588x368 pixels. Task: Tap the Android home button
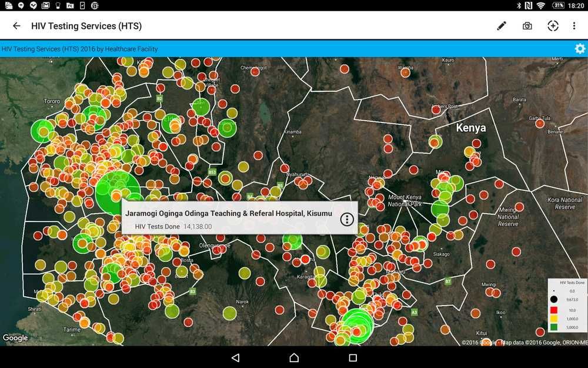294,357
